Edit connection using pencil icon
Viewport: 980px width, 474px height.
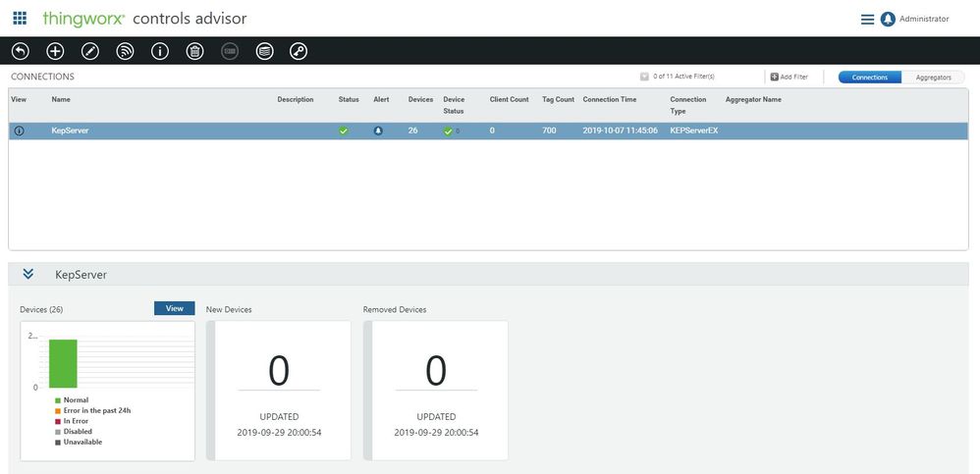tap(90, 51)
